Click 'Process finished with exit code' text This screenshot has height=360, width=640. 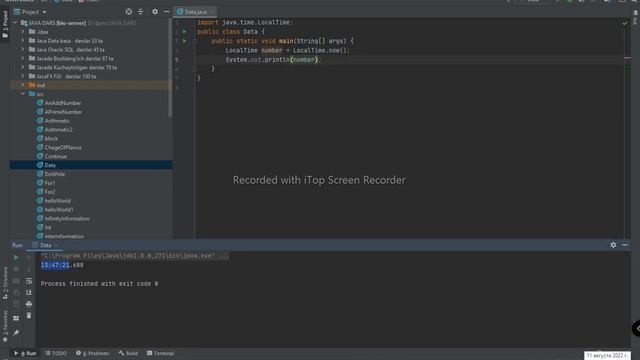(x=99, y=284)
